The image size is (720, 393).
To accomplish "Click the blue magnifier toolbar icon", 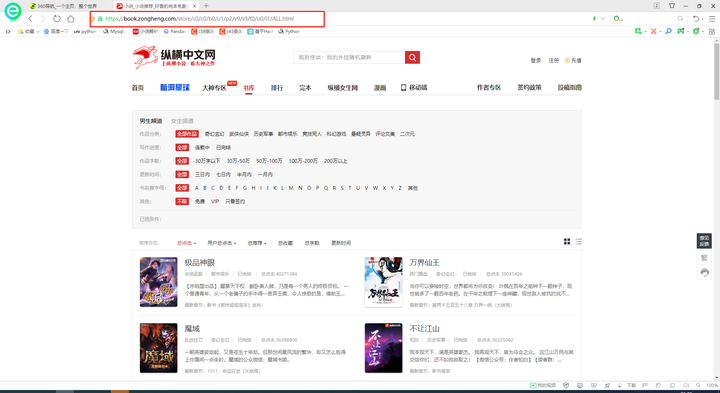I will tap(669, 31).
